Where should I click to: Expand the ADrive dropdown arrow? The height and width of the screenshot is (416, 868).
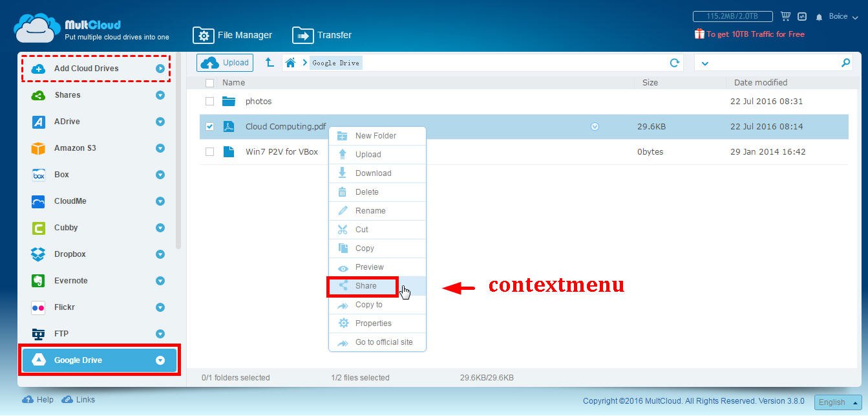(x=160, y=122)
